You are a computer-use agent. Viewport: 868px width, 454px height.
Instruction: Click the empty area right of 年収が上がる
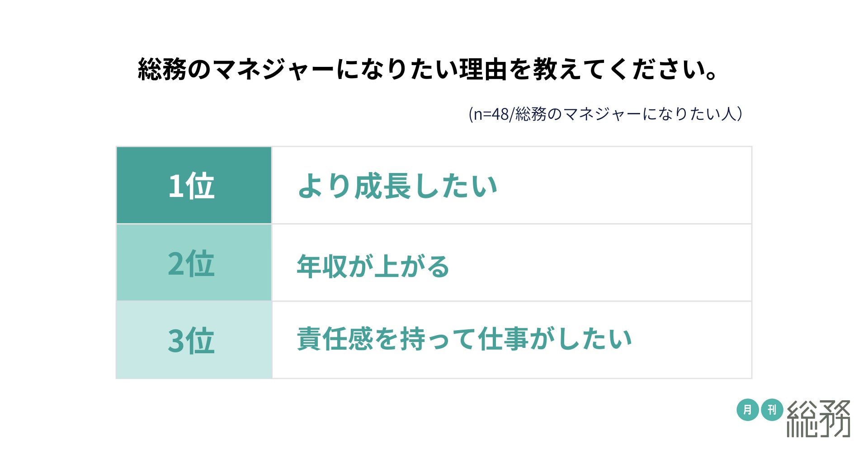601,263
